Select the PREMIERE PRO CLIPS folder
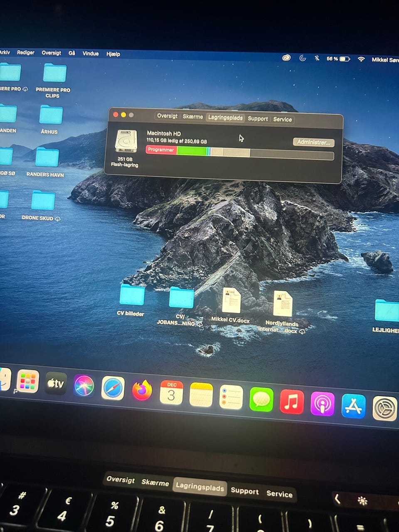The image size is (399, 532). click(x=54, y=80)
